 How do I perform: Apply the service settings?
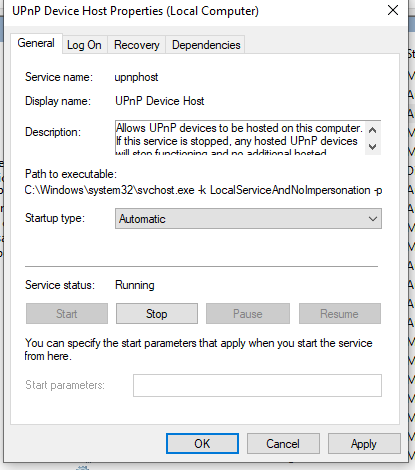pos(364,444)
